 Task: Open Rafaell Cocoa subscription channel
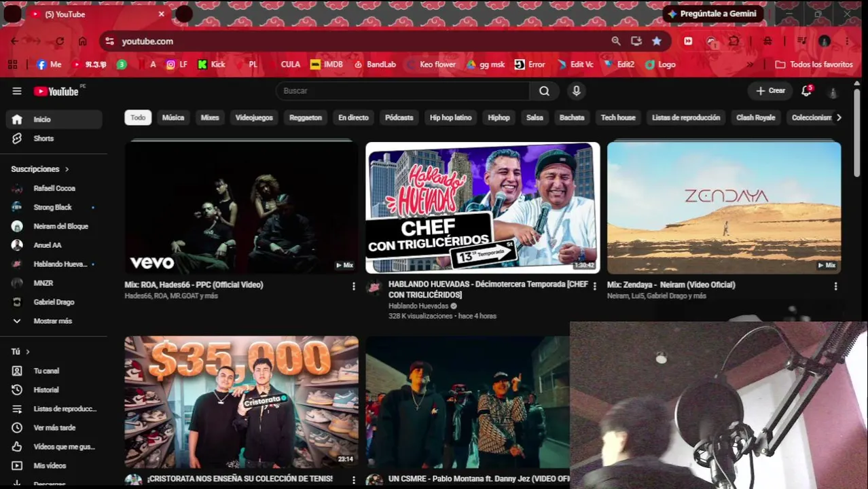pos(54,188)
